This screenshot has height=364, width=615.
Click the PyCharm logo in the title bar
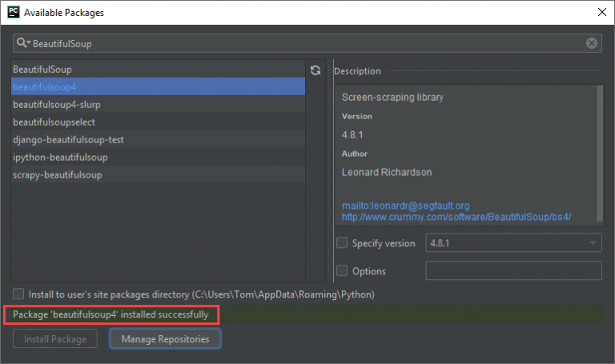coord(14,12)
